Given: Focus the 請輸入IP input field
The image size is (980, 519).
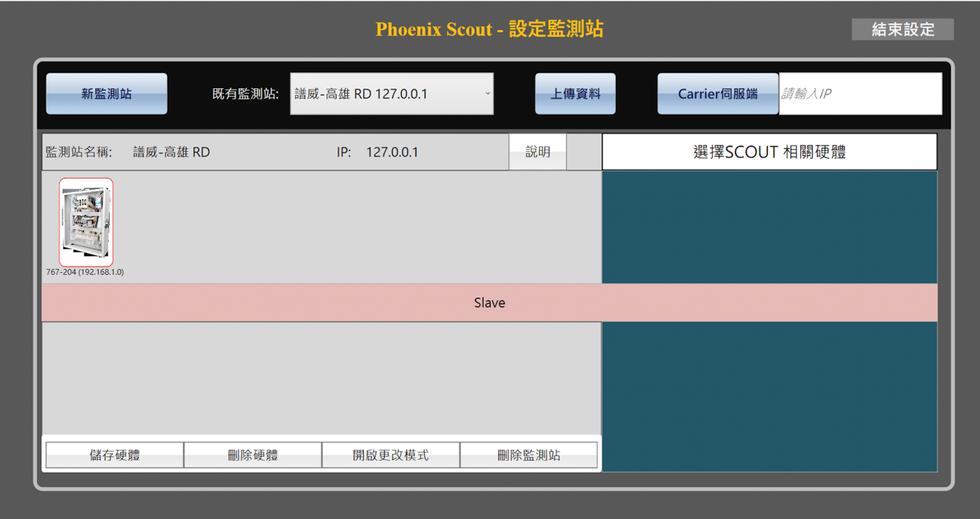Looking at the screenshot, I should coord(860,93).
